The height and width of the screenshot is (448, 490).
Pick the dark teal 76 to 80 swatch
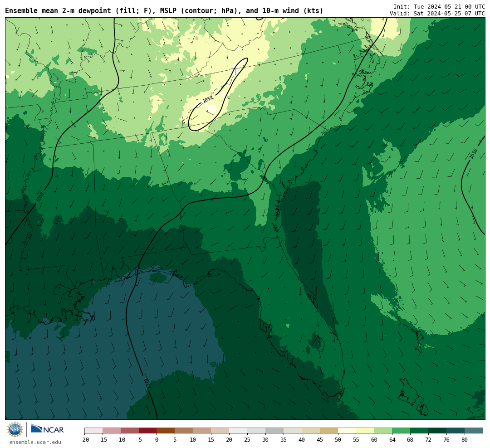pyautogui.click(x=456, y=431)
